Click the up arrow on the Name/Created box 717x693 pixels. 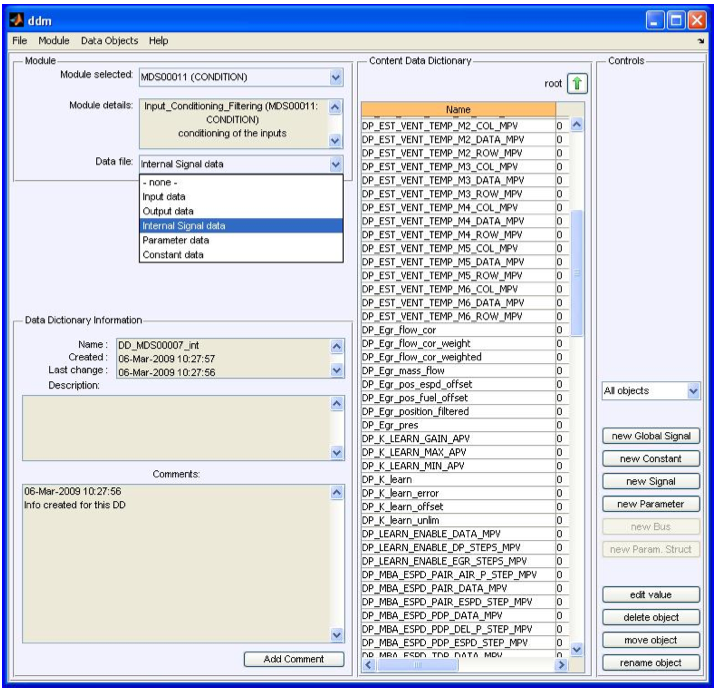click(x=337, y=346)
